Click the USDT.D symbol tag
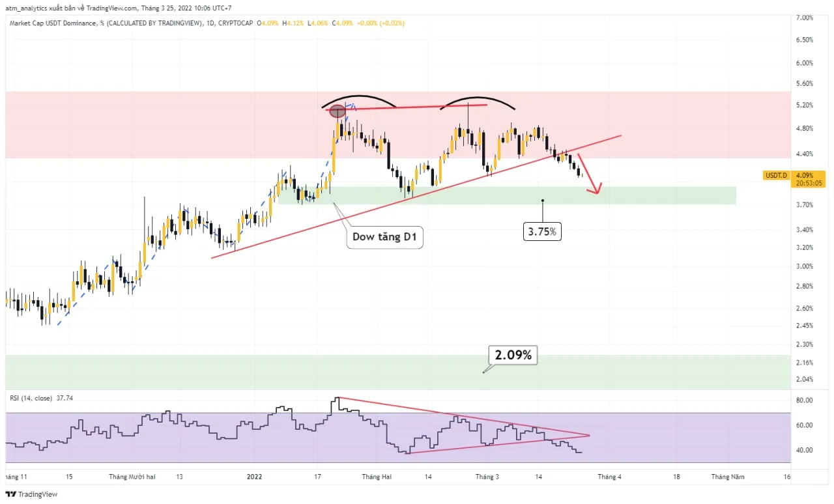The width and height of the screenshot is (834, 504). click(x=775, y=175)
